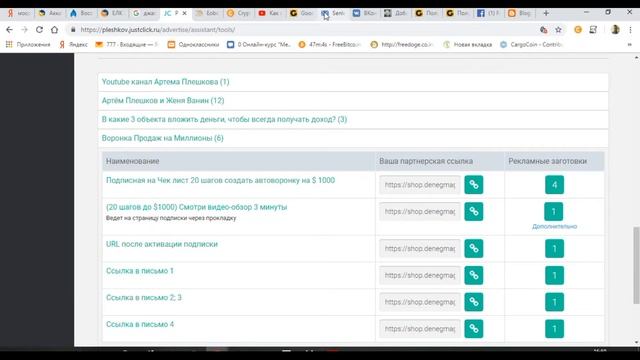Open the user profile avatar
640x360 pixels.
615,29
